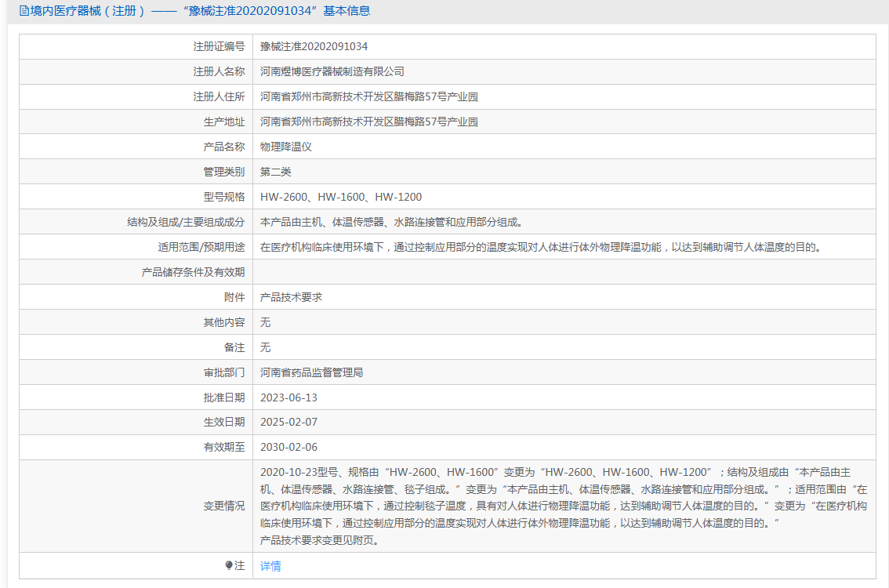Click the 审批部门 label

[224, 372]
